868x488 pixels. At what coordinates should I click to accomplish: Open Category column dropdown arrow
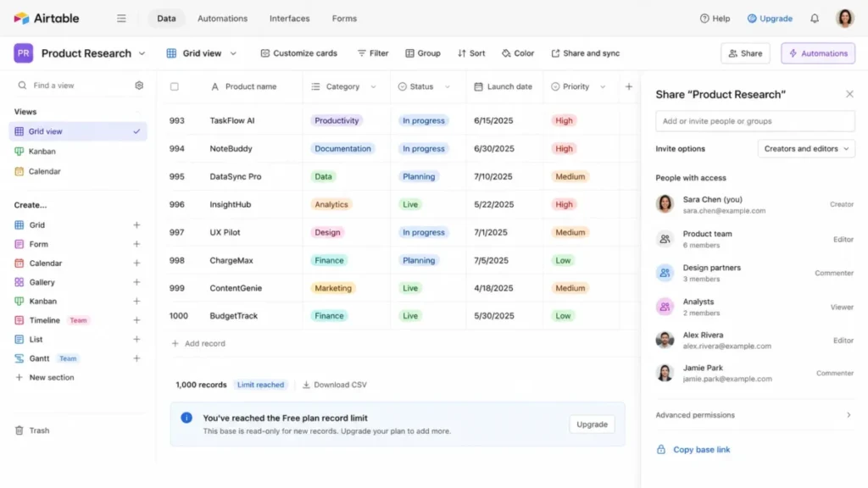coord(373,87)
